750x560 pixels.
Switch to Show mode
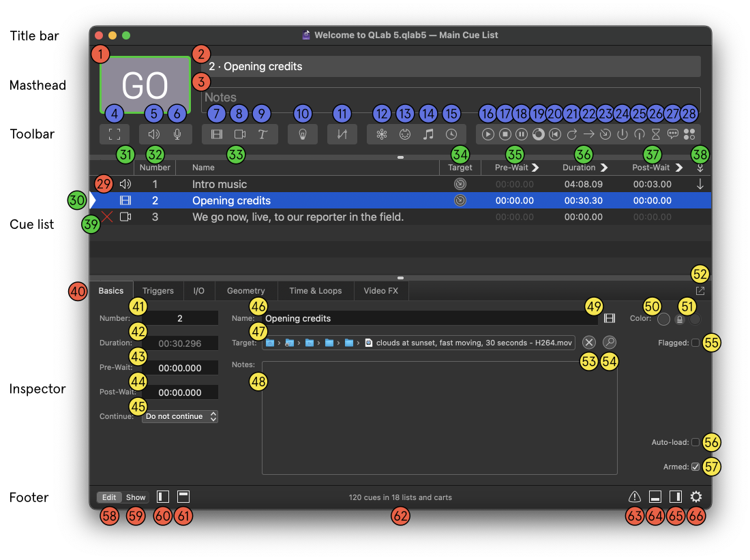pos(136,497)
